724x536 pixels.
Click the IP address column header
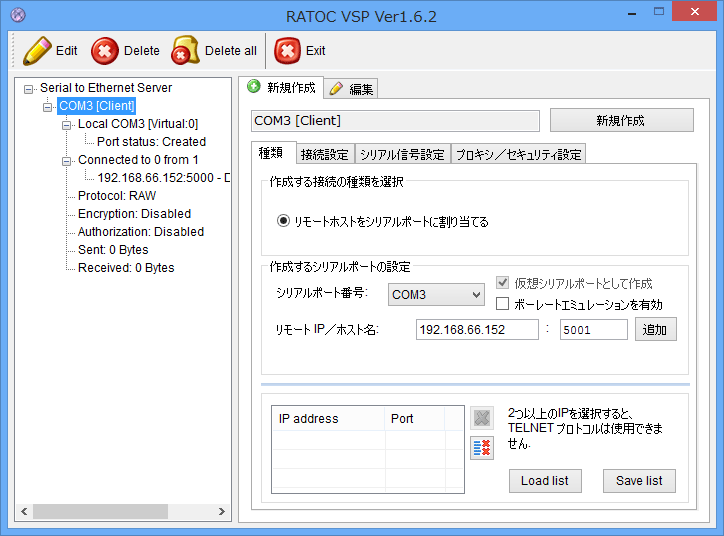328,419
